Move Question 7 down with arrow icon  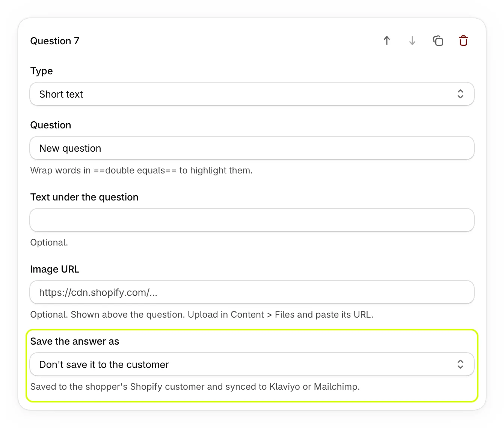tap(412, 41)
